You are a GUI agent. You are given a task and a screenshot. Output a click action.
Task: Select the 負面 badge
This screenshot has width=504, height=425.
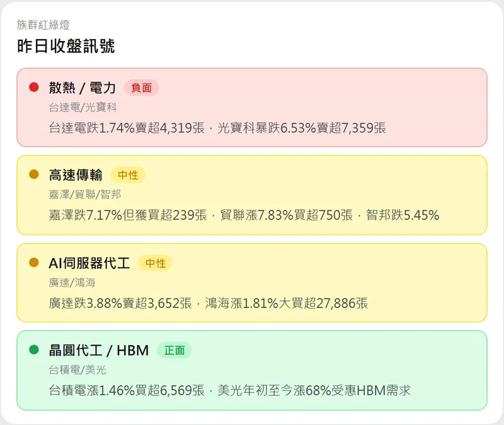141,88
